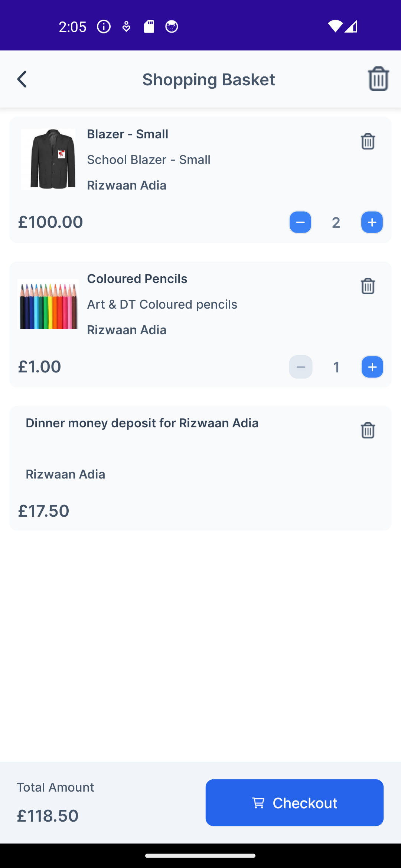401x868 pixels.
Task: Increase Blazer quantity with plus button
Action: pyautogui.click(x=372, y=222)
